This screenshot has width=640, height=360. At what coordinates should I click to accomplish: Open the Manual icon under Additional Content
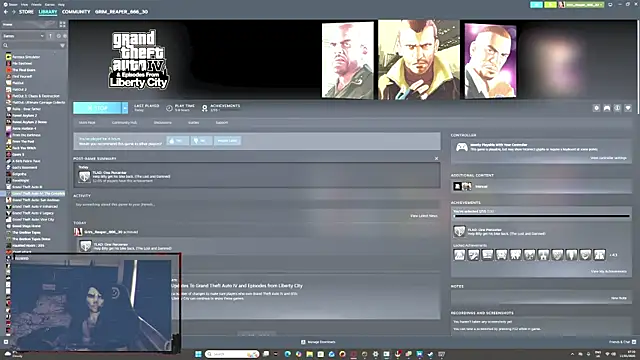(x=462, y=187)
